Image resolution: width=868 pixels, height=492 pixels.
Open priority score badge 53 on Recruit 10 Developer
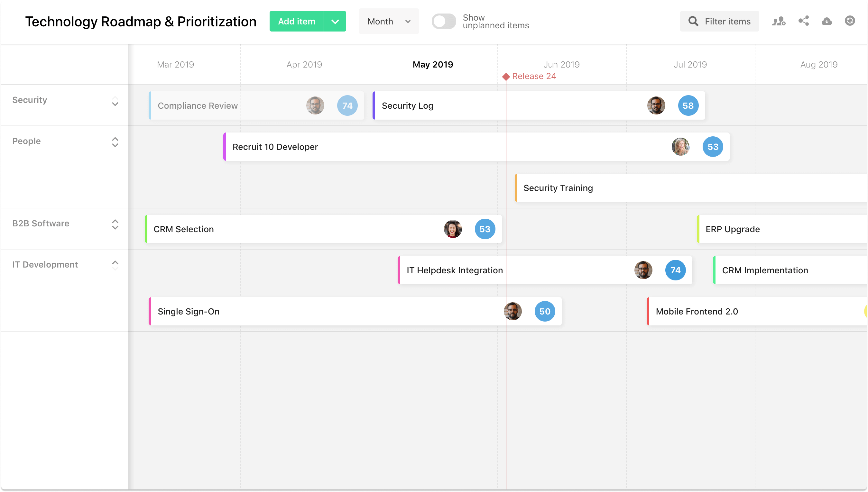coord(713,147)
